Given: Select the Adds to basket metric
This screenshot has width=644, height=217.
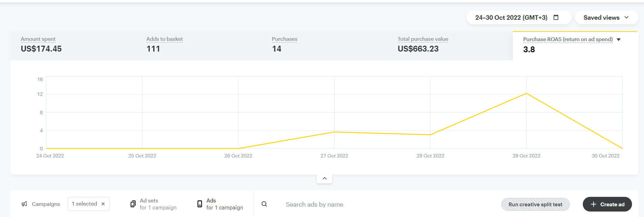Looking at the screenshot, I should point(164,45).
